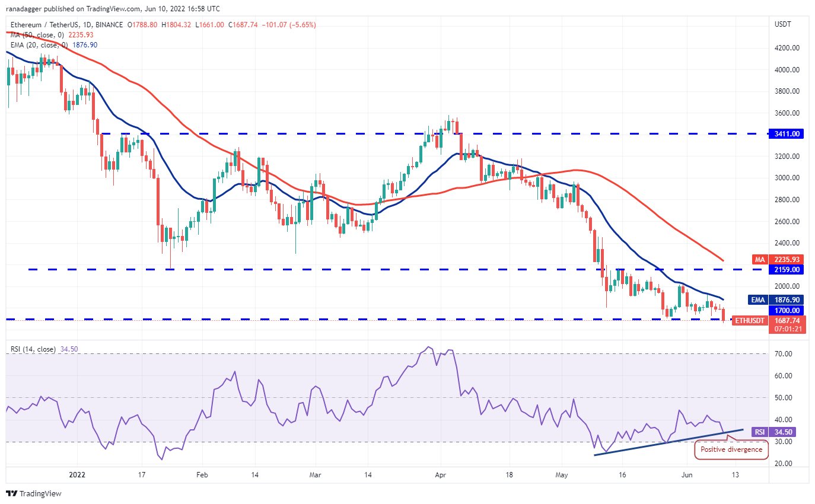
Task: Click the 'Apr' label on time axis
Action: [440, 475]
